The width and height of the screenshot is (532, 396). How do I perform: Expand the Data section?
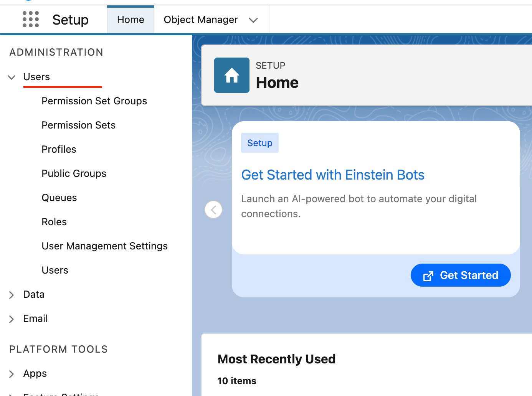[12, 295]
